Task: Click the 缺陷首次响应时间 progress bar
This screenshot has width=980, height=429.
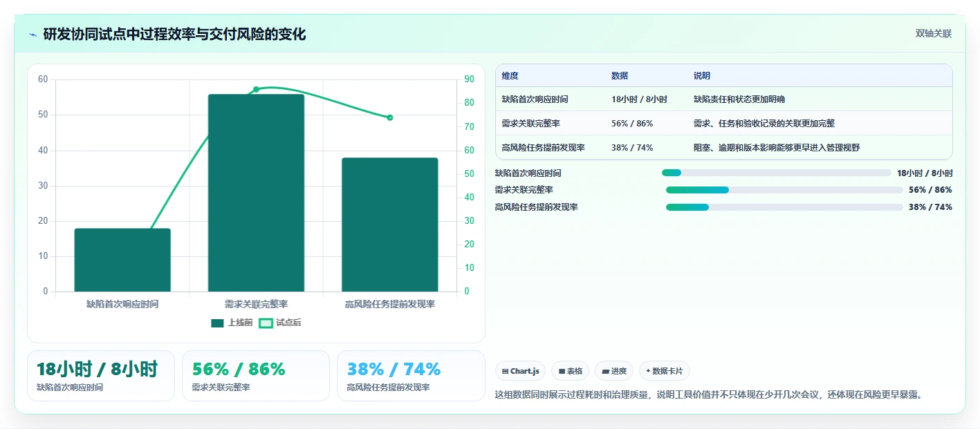Action: 776,173
